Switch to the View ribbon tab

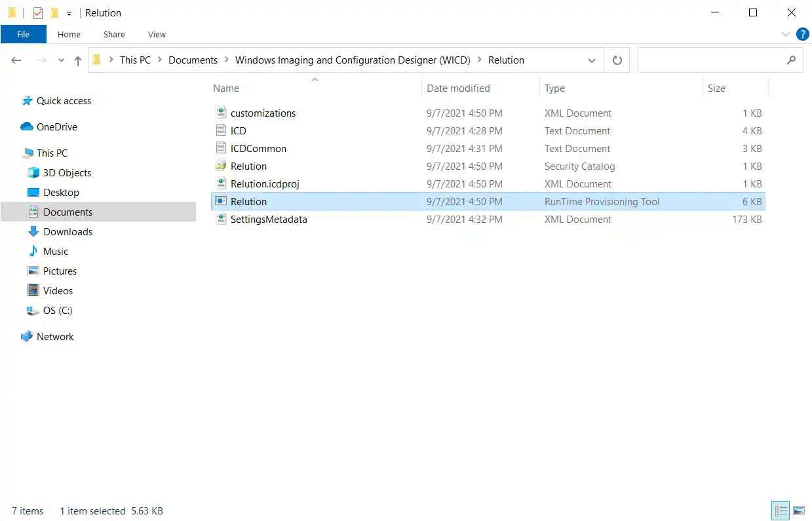pos(157,34)
